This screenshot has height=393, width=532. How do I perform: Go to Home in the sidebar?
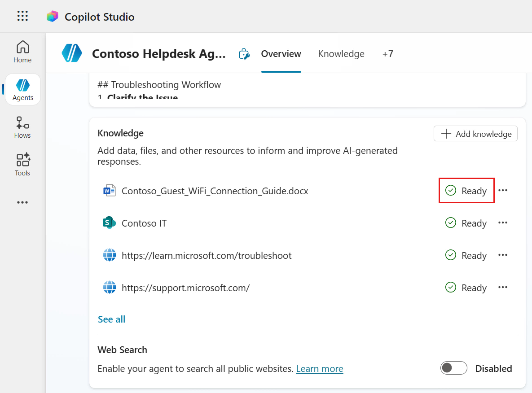pos(22,52)
